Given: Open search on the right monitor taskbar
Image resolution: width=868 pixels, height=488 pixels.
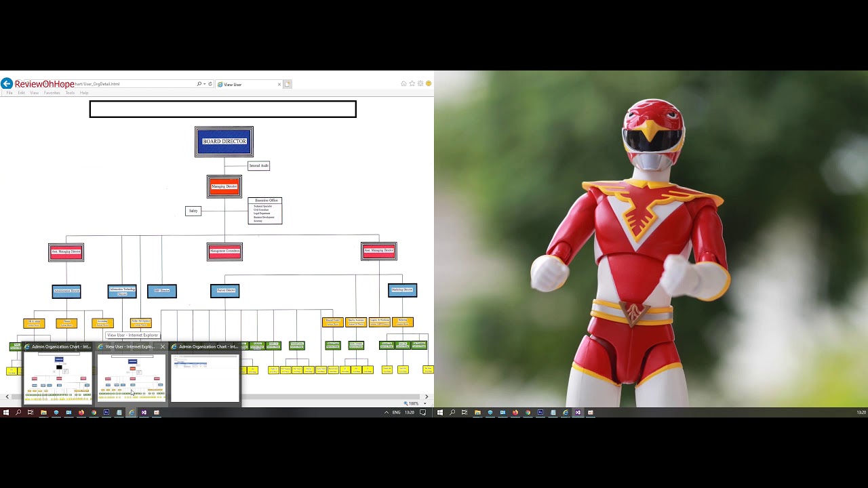Looking at the screenshot, I should click(x=452, y=412).
